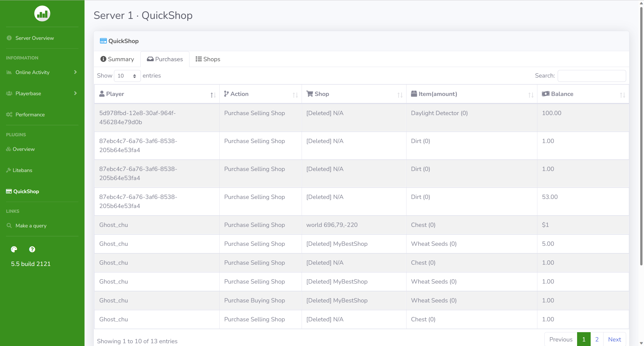
Task: Switch to the Summary tab
Action: click(117, 59)
